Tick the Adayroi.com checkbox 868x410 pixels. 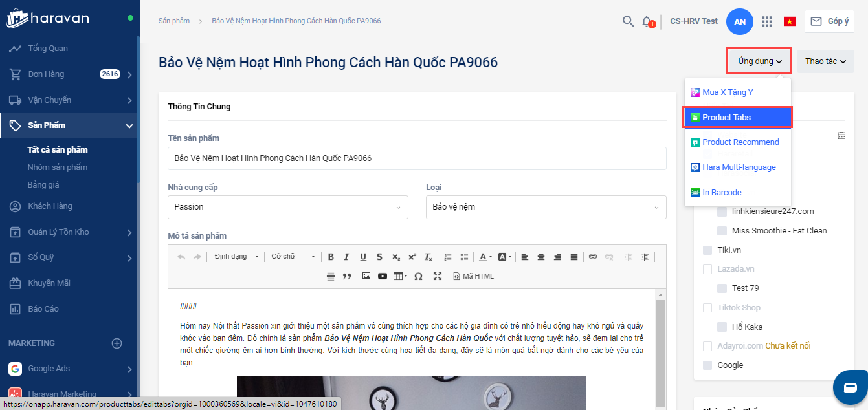(x=707, y=346)
